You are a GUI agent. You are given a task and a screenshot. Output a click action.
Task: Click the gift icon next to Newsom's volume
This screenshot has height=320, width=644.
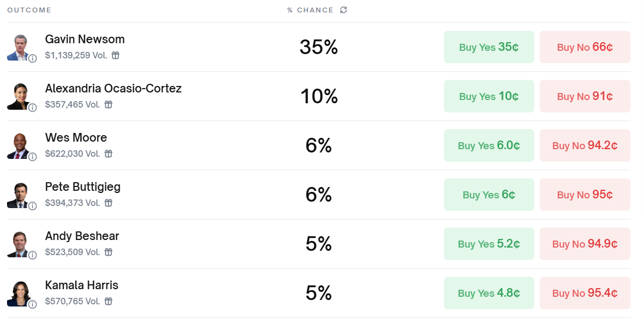click(115, 55)
